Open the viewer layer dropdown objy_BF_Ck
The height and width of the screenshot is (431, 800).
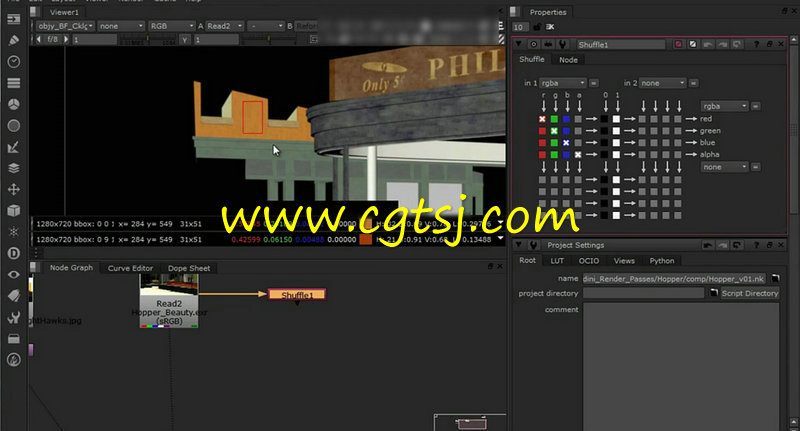click(65, 26)
